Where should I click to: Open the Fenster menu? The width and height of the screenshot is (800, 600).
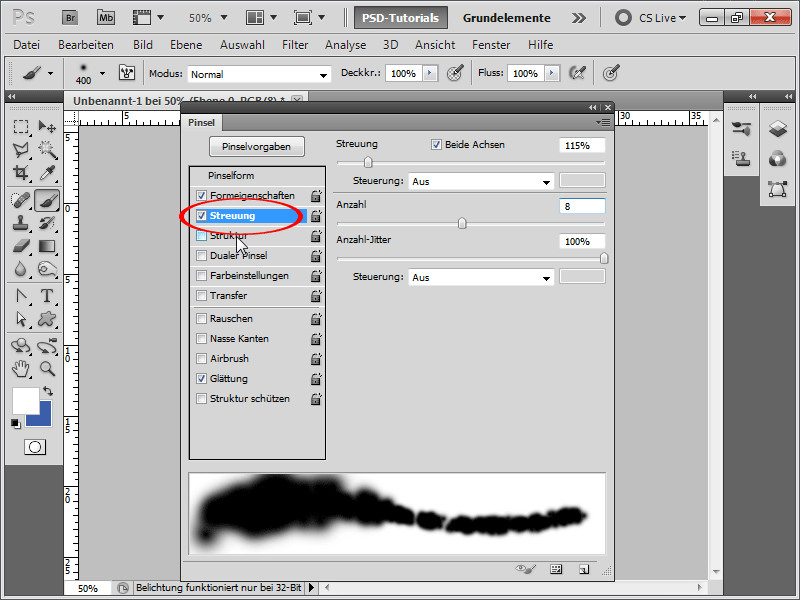[491, 45]
